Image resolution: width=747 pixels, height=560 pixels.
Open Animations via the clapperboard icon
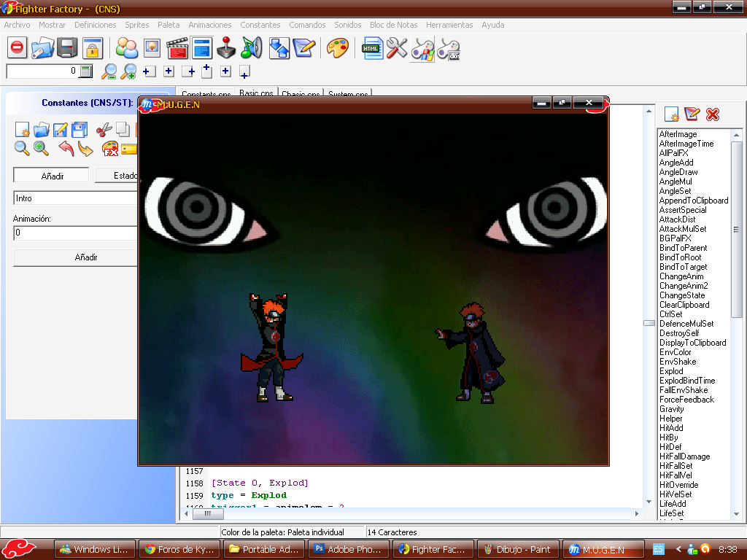[x=177, y=48]
